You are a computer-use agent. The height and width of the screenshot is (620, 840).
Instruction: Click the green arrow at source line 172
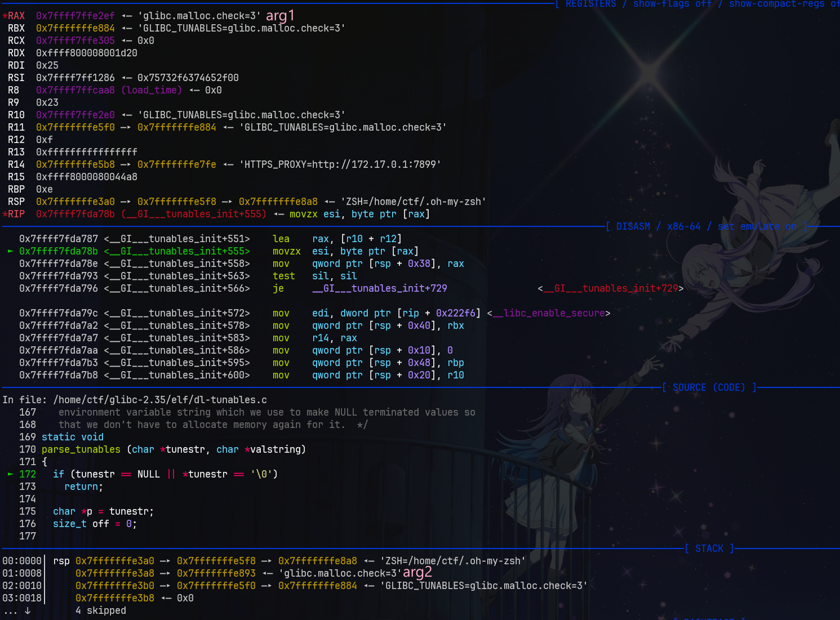click(10, 474)
